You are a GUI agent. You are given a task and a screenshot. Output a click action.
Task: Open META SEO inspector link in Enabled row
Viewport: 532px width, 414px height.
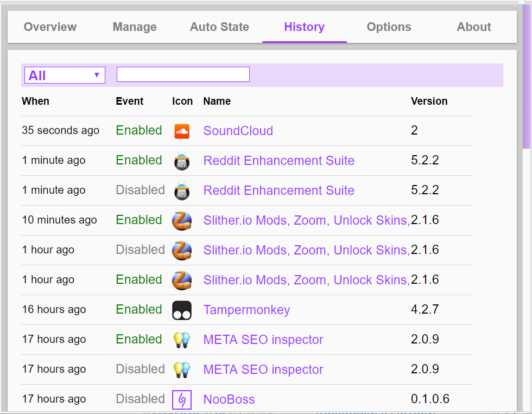pyautogui.click(x=263, y=340)
